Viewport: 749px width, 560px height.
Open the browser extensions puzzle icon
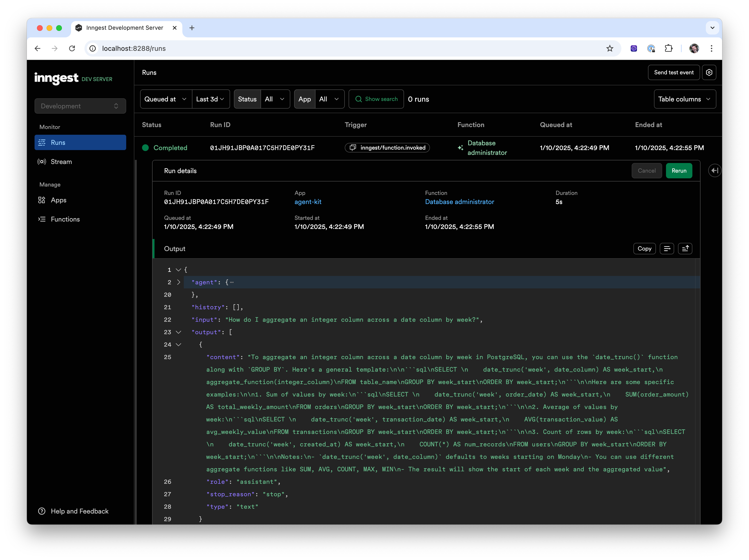[x=668, y=48]
